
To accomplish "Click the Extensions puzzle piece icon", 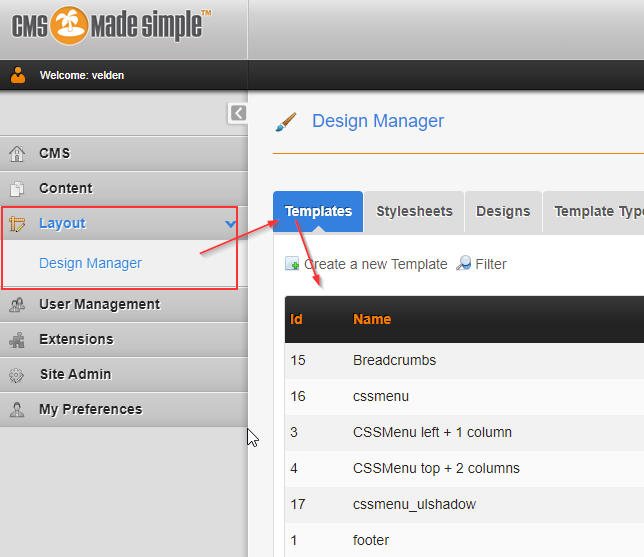I will coord(17,340).
